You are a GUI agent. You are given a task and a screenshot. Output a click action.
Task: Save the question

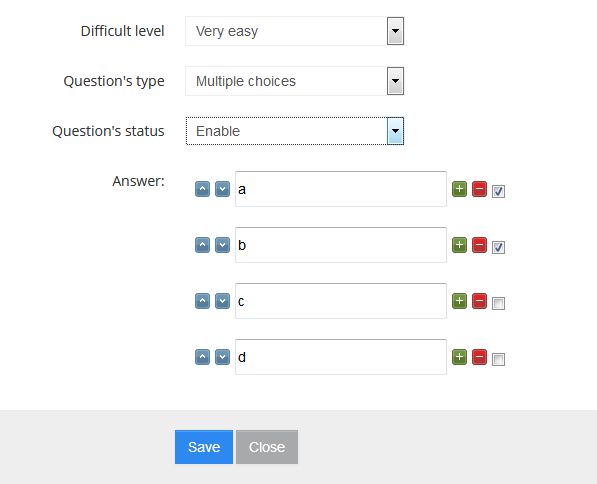click(x=204, y=447)
